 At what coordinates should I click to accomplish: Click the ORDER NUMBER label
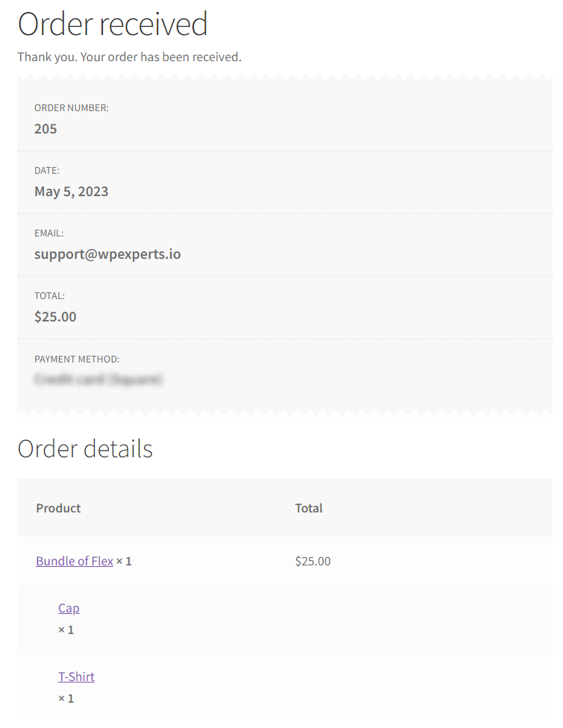(x=72, y=107)
